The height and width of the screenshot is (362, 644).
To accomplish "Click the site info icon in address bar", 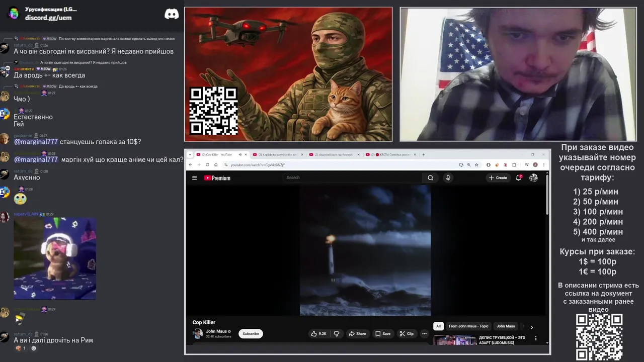I will [x=226, y=164].
